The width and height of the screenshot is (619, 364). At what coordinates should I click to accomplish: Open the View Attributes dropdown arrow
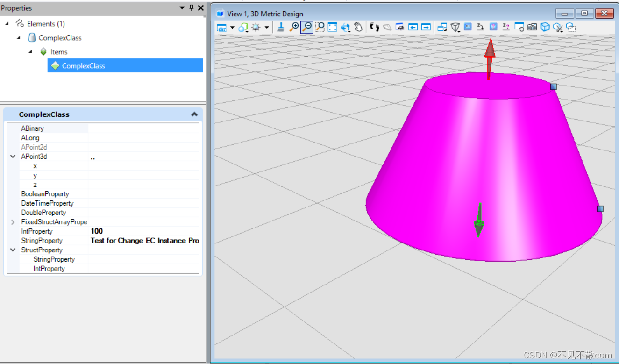(x=232, y=28)
